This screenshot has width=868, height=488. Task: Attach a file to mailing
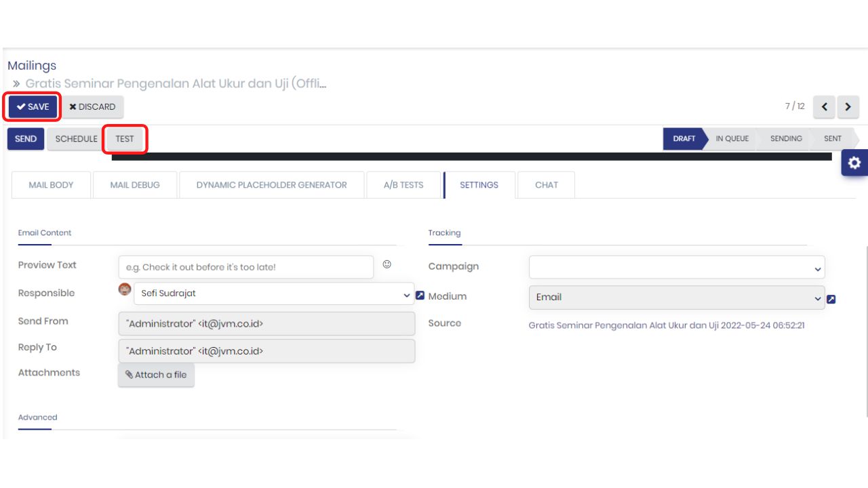(156, 375)
